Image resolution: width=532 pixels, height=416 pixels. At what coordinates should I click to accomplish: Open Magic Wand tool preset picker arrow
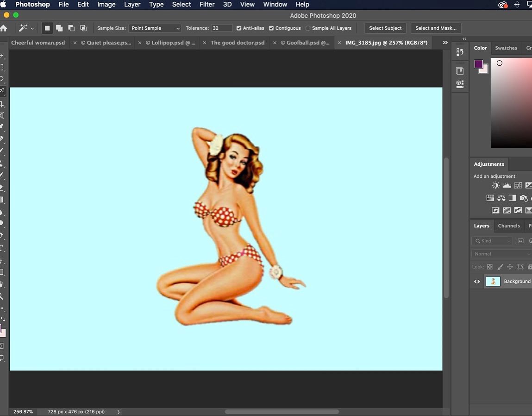(32, 29)
